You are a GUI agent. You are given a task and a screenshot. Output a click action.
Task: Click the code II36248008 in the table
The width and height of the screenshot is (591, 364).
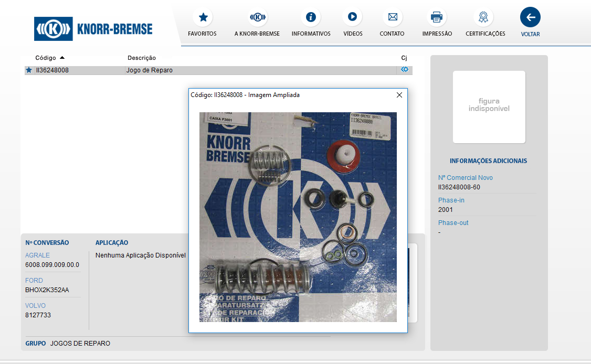(52, 70)
